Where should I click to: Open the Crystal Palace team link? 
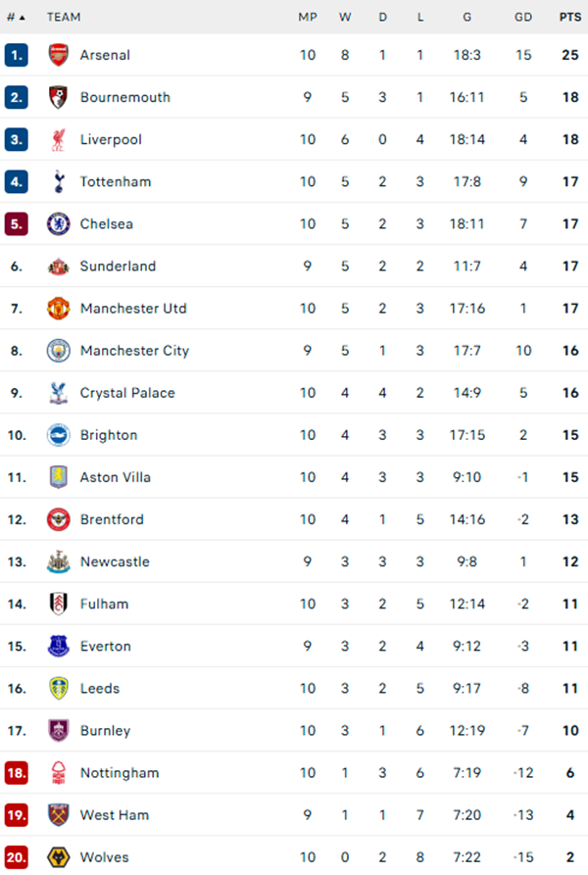[126, 392]
